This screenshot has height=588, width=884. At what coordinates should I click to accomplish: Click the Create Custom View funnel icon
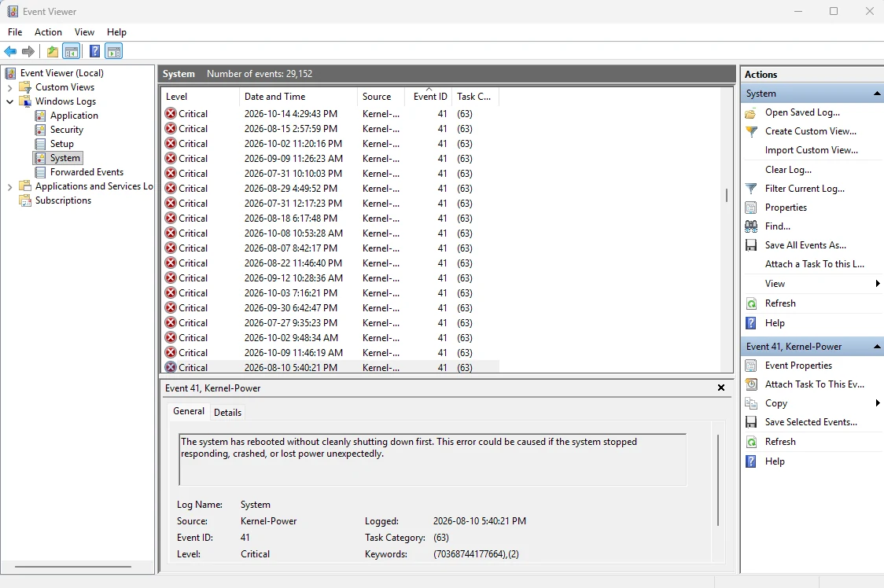[751, 131]
